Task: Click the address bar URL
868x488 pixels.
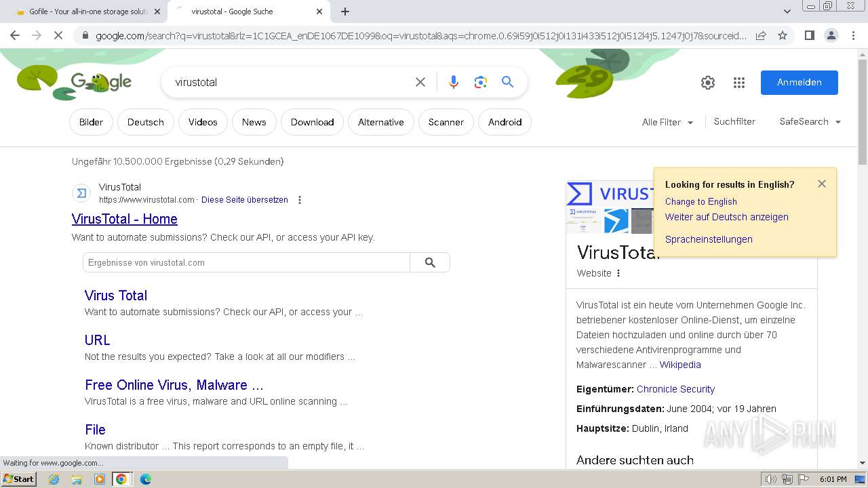Action: [420, 35]
